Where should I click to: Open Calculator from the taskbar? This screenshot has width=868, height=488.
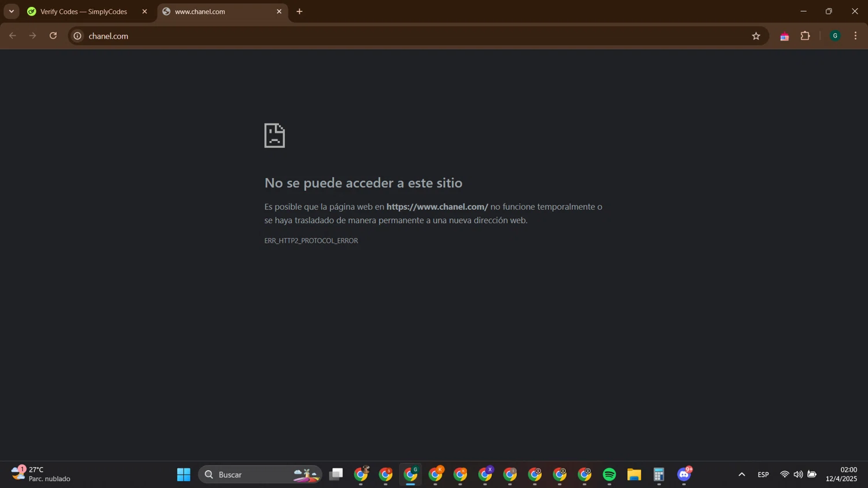point(659,475)
